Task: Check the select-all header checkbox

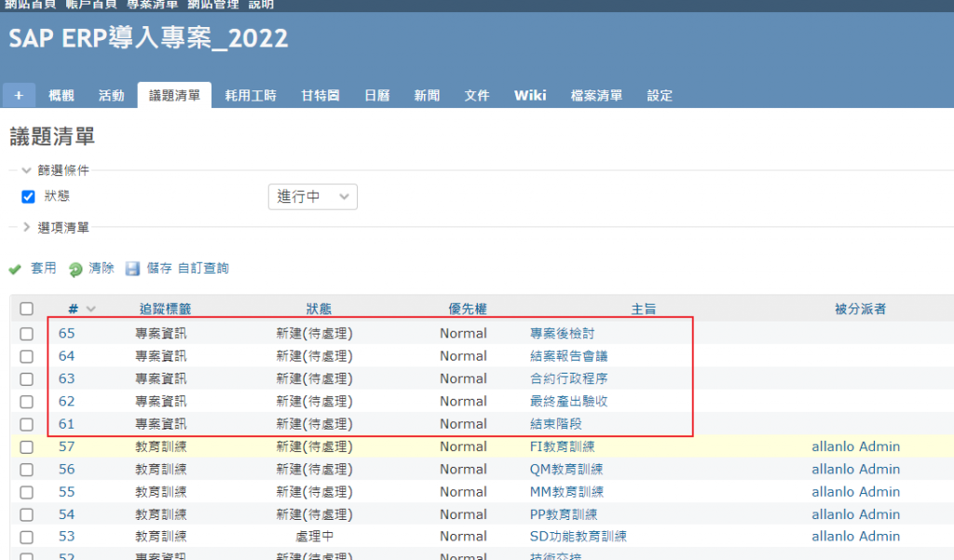Action: 26,308
